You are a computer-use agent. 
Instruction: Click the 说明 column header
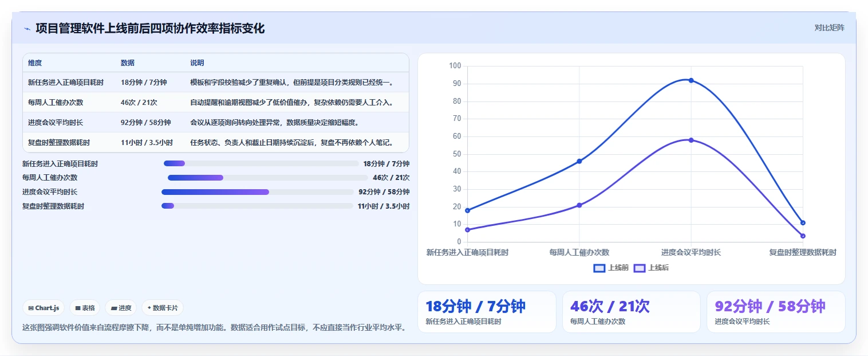click(197, 63)
